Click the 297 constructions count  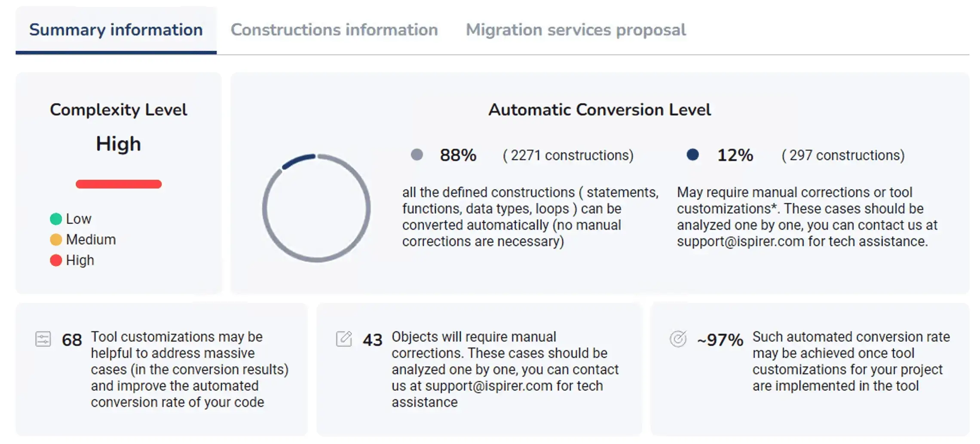(843, 155)
